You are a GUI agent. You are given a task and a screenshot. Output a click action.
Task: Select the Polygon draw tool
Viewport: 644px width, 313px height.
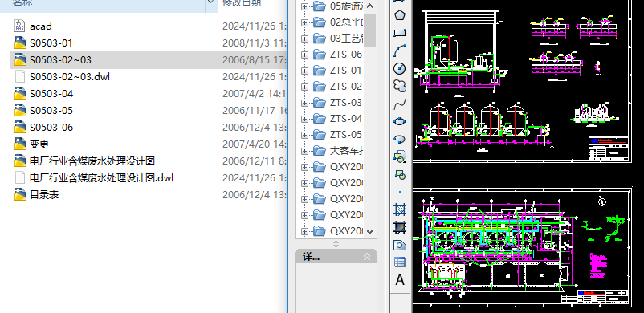pyautogui.click(x=400, y=15)
